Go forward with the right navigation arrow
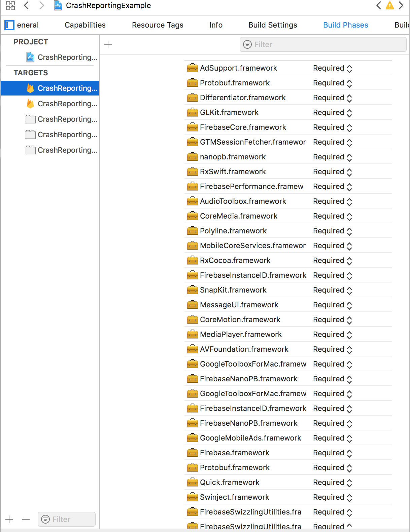Image resolution: width=410 pixels, height=532 pixels. pyautogui.click(x=41, y=5)
